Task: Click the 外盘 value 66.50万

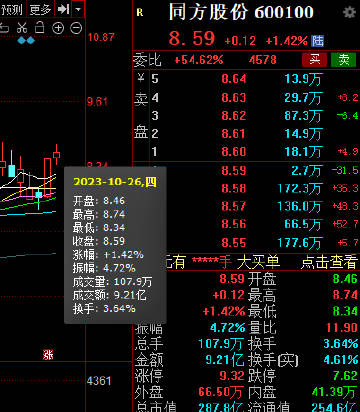Action: point(221,392)
